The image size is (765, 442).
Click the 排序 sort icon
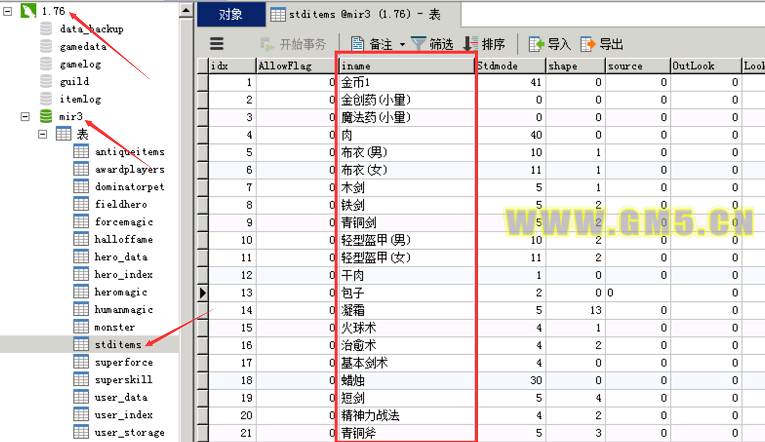coord(470,44)
